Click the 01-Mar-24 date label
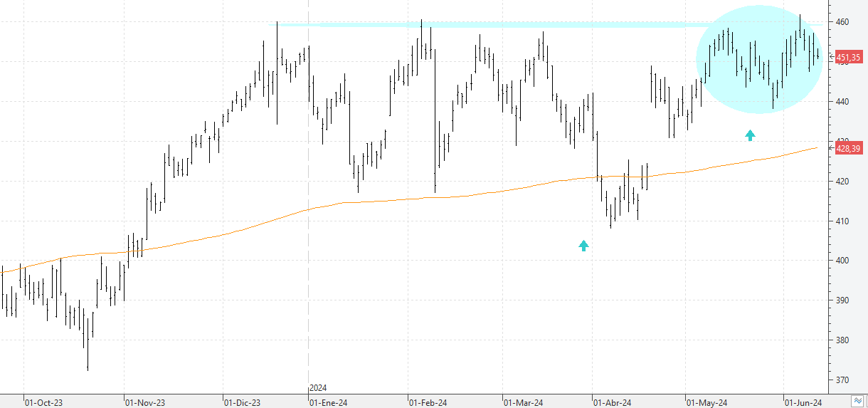 [x=523, y=402]
